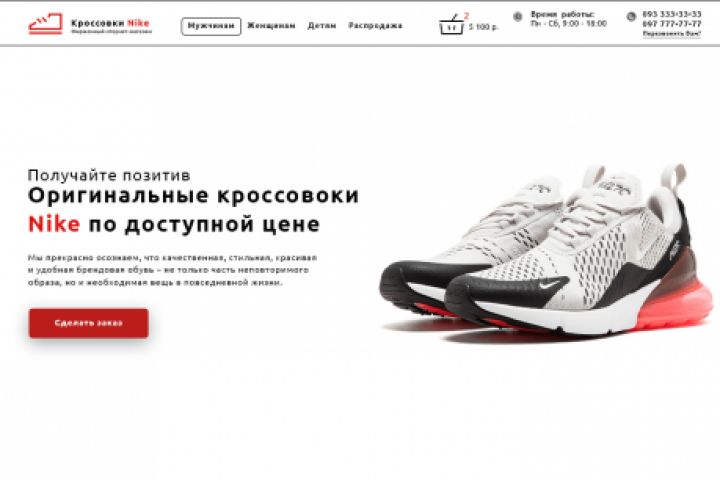Click the red Nike word in the headline
The width and height of the screenshot is (720, 480).
54,224
